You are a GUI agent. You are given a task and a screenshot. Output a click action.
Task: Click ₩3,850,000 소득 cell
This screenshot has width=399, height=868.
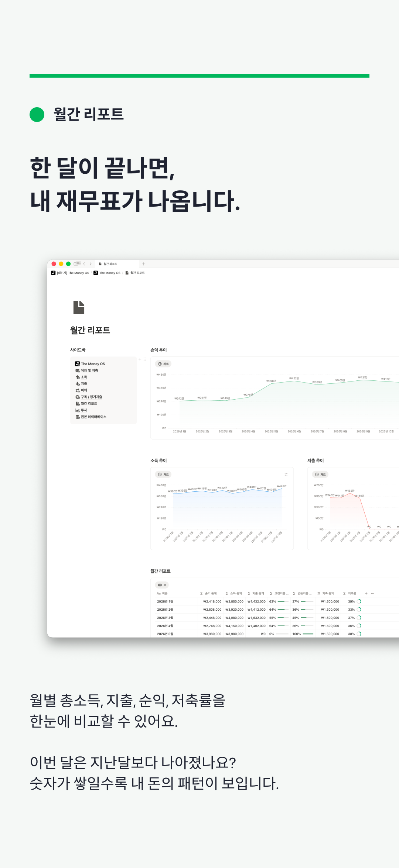[x=234, y=601]
